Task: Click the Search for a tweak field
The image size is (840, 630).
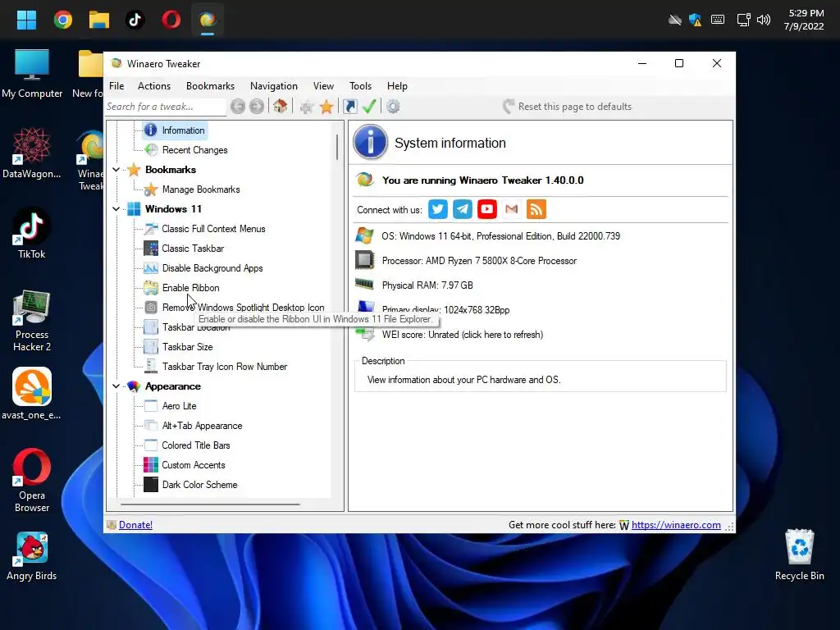Action: coord(166,107)
